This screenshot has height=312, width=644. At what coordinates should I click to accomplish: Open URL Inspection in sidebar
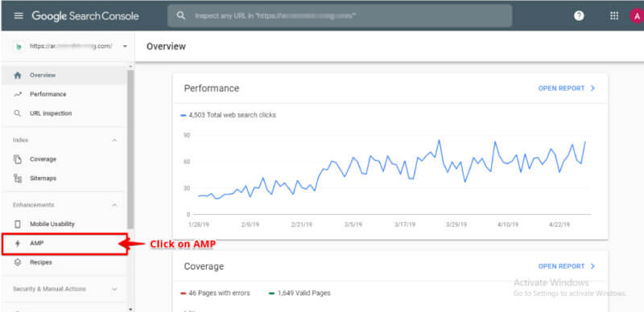coord(64,113)
